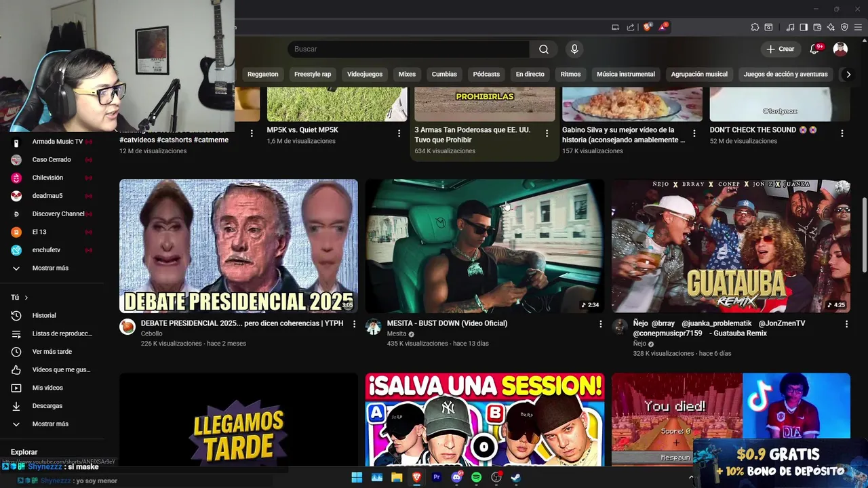Click MESITA - BUST DOWN video title
This screenshot has height=488, width=868.
click(x=447, y=323)
